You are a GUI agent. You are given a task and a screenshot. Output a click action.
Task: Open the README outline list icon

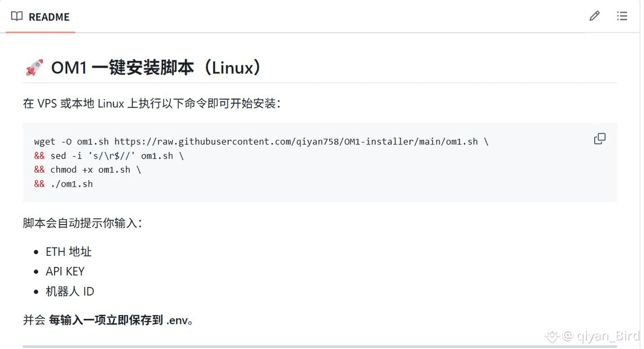622,16
